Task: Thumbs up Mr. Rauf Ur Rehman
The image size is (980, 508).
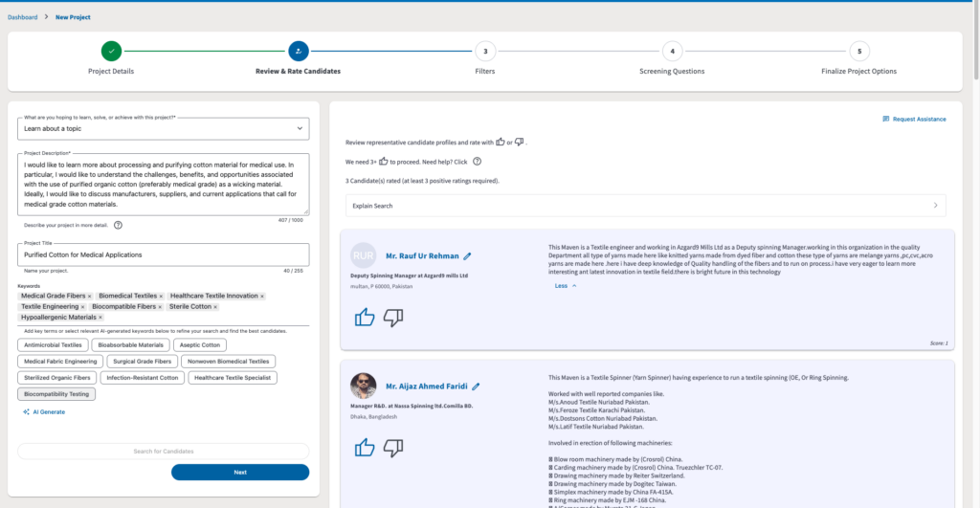Action: (x=365, y=318)
